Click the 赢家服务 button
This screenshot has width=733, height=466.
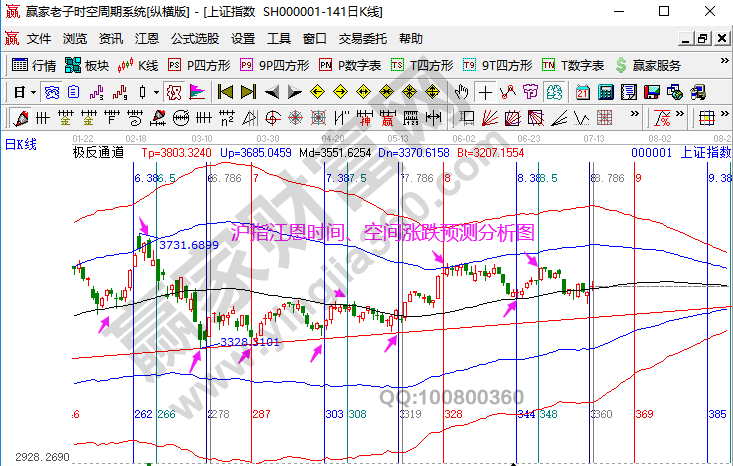[648, 65]
